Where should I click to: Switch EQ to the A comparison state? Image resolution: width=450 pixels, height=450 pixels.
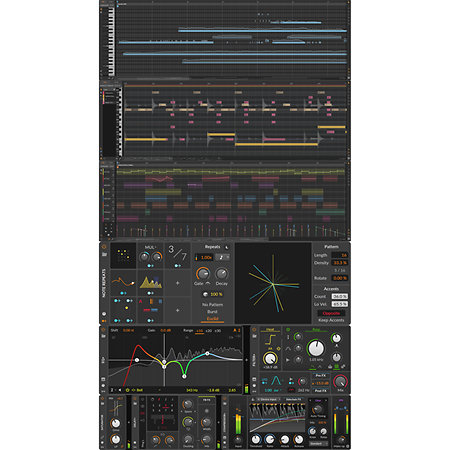coord(235,330)
